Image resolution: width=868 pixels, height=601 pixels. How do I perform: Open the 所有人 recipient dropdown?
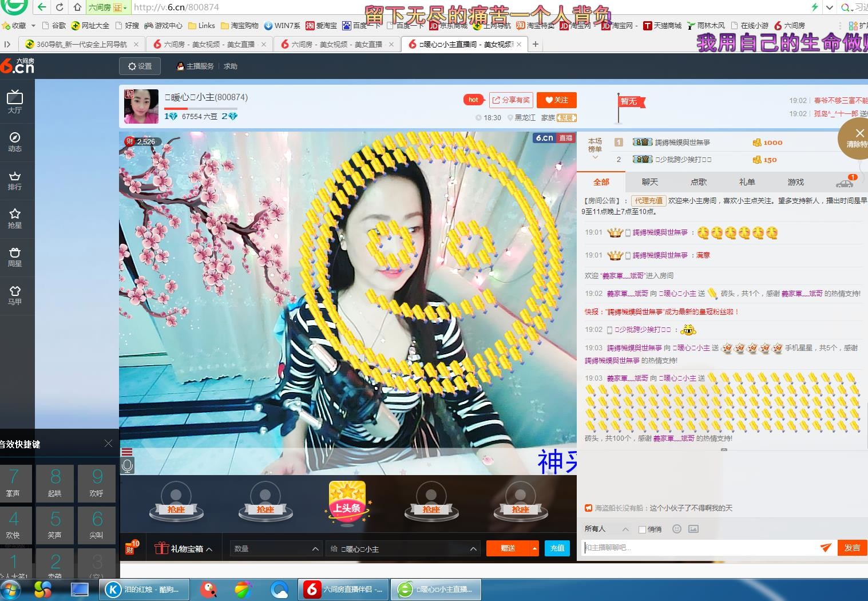click(607, 529)
